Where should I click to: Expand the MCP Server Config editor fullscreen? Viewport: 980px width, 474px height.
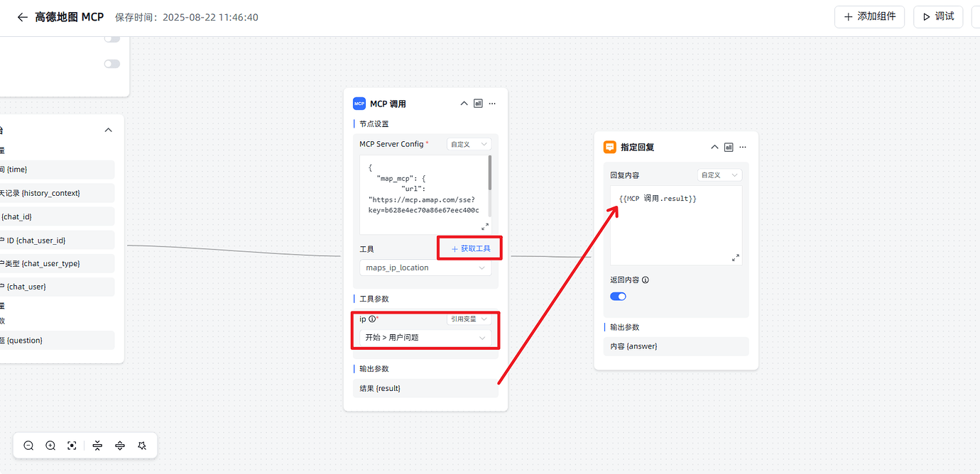(x=485, y=226)
